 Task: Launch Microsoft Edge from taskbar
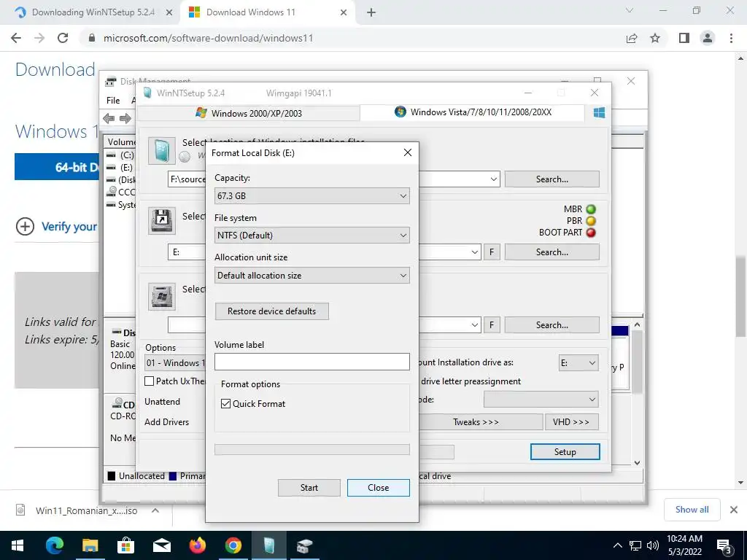54,545
